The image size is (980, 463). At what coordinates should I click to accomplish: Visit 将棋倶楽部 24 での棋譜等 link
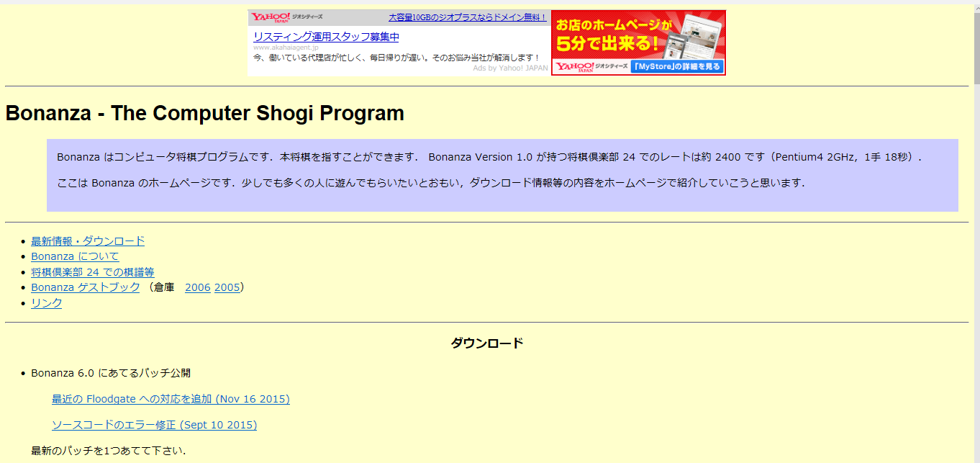(x=93, y=272)
